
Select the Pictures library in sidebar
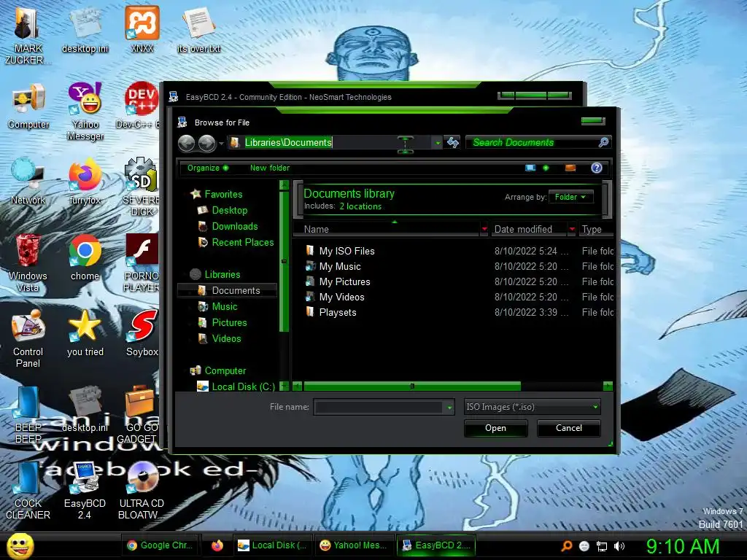[x=229, y=322]
